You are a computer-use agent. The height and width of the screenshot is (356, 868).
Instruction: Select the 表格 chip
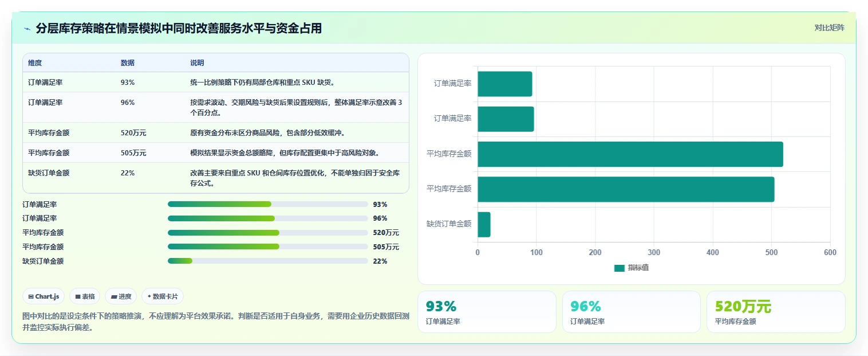pos(85,296)
